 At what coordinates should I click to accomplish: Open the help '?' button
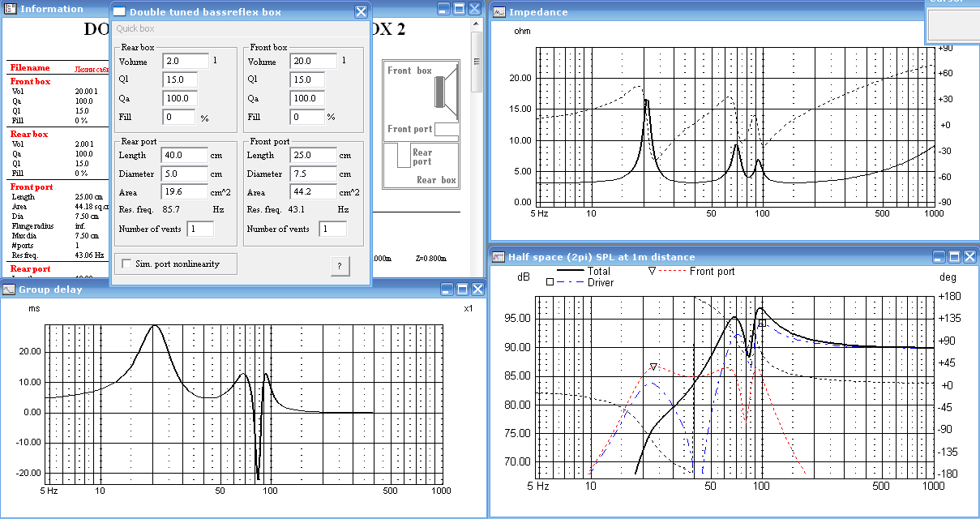tap(339, 265)
